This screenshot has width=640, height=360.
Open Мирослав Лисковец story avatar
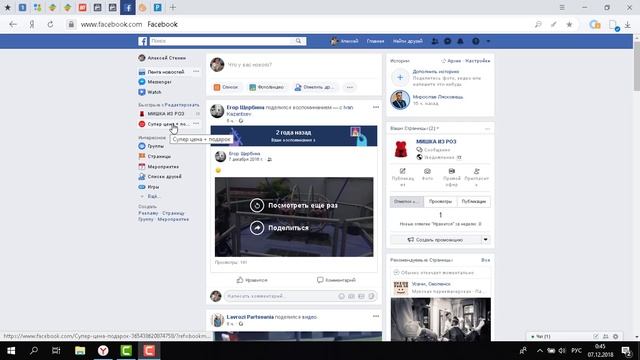(400, 100)
